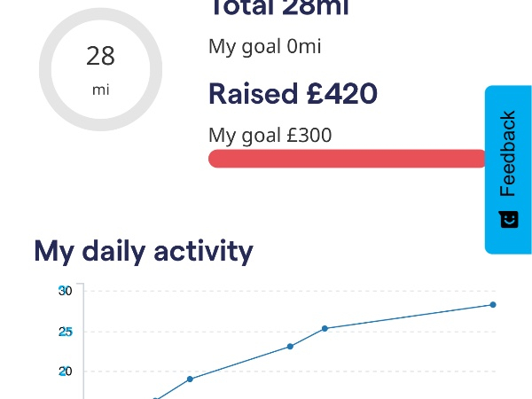Open the blue Feedback side tab
The width and height of the screenshot is (532, 399).
point(508,168)
